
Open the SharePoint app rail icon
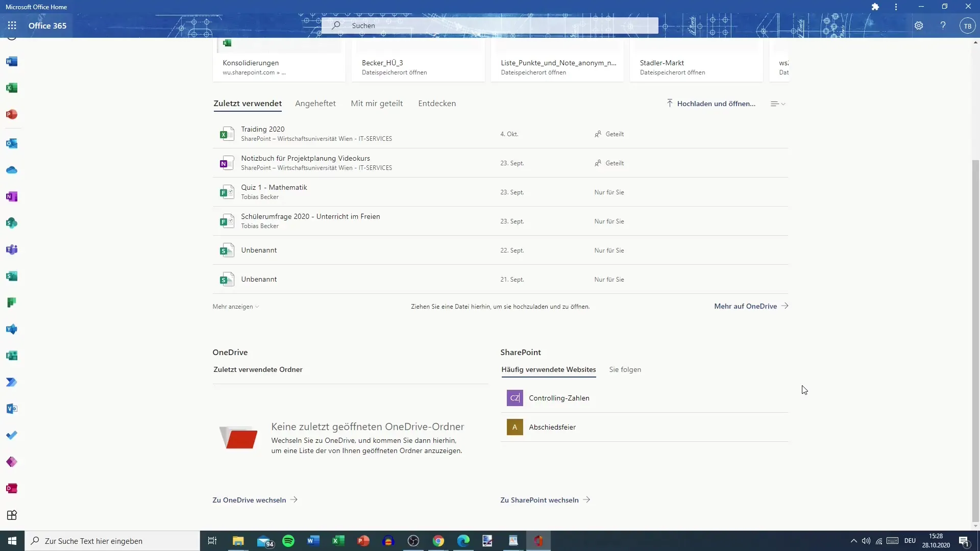click(12, 223)
